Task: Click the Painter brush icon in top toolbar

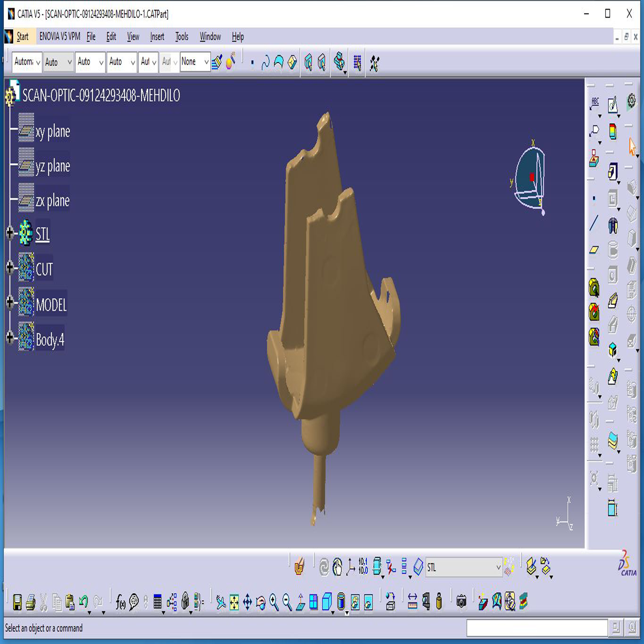Action: click(x=217, y=62)
